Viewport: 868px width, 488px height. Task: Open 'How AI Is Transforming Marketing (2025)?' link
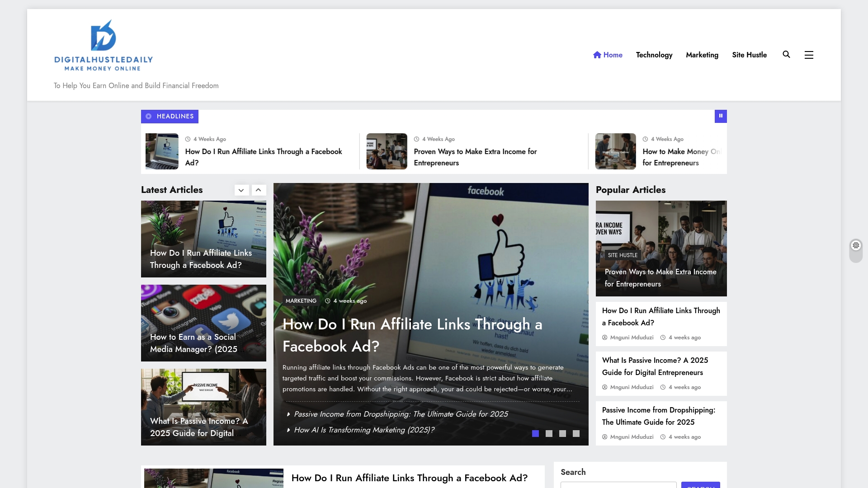pyautogui.click(x=364, y=430)
